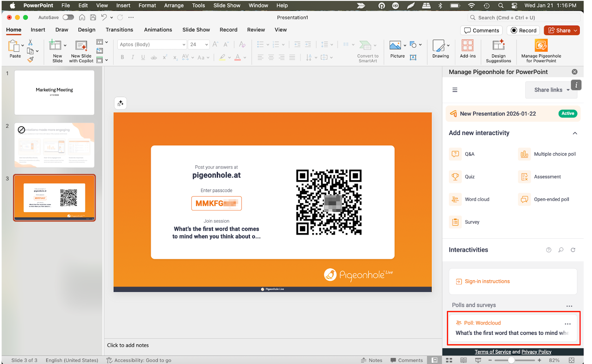Viewport: 592px width, 364px height.
Task: Collapse the Add new interactivity section
Action: [575, 133]
